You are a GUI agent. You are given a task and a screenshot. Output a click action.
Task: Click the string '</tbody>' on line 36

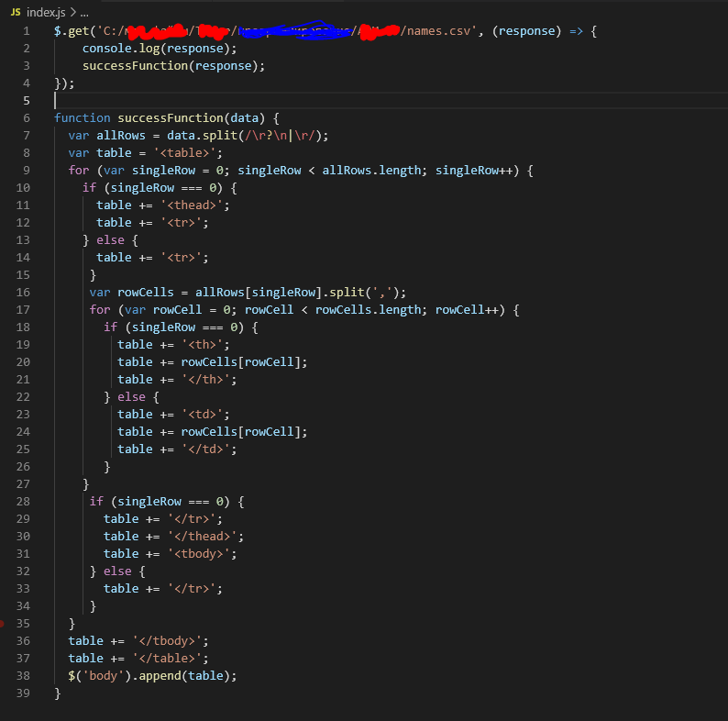[x=167, y=640]
